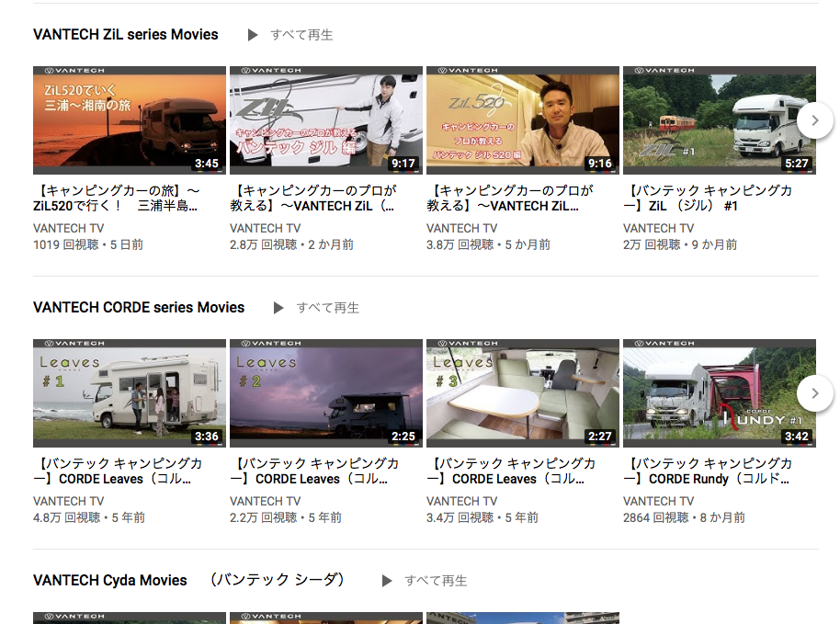This screenshot has height=624, width=840.
Task: Click play-all icon beside CORDE series Movies
Action: click(278, 308)
